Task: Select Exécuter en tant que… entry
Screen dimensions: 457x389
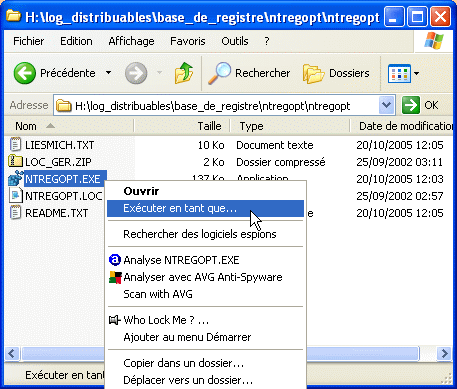Action: tap(205, 208)
